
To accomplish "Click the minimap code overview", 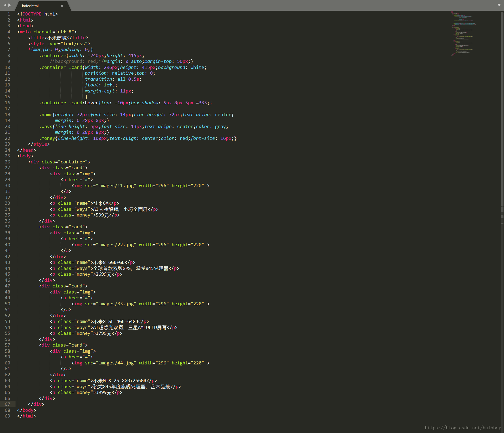I will point(464,33).
